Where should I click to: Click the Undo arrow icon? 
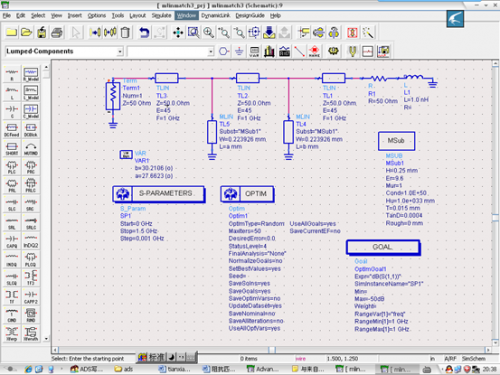point(144,32)
